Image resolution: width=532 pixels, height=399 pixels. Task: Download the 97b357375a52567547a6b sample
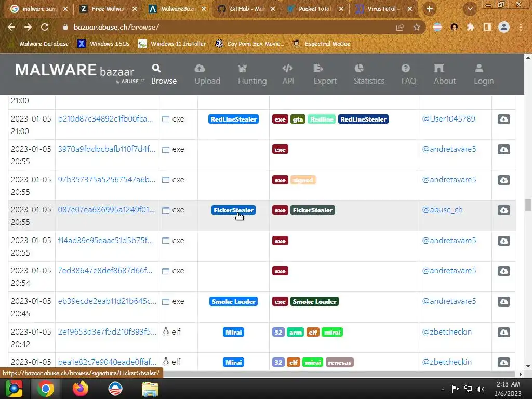[x=504, y=180]
